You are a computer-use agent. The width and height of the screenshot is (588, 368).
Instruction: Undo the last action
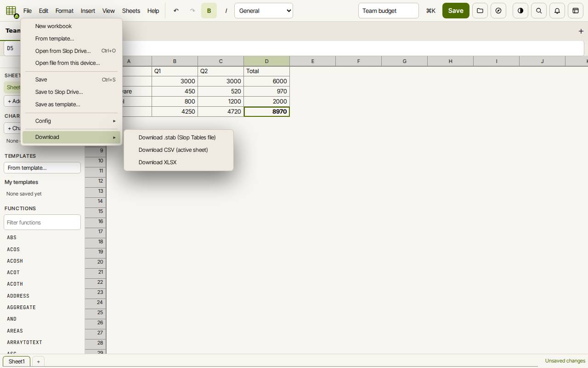tap(176, 11)
